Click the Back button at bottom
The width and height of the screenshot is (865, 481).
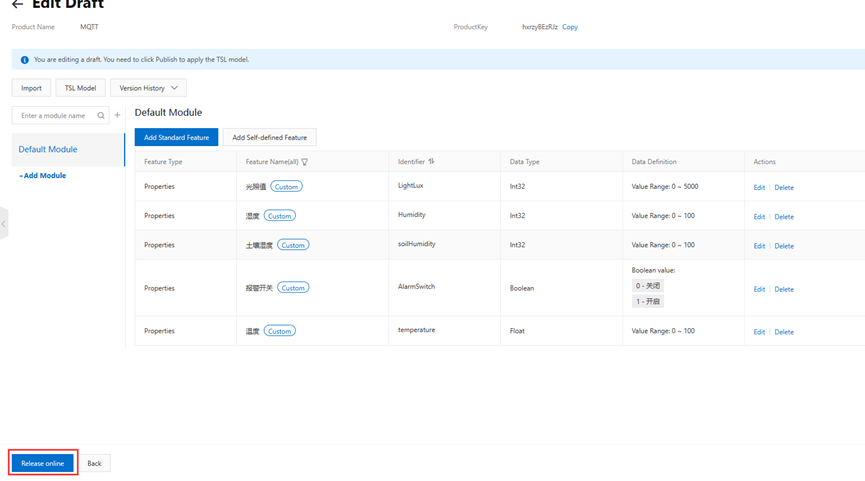(x=94, y=463)
